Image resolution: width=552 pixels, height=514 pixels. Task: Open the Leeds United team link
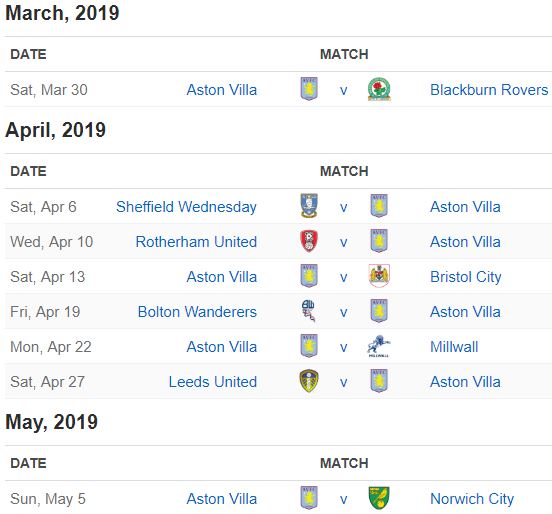click(x=213, y=382)
